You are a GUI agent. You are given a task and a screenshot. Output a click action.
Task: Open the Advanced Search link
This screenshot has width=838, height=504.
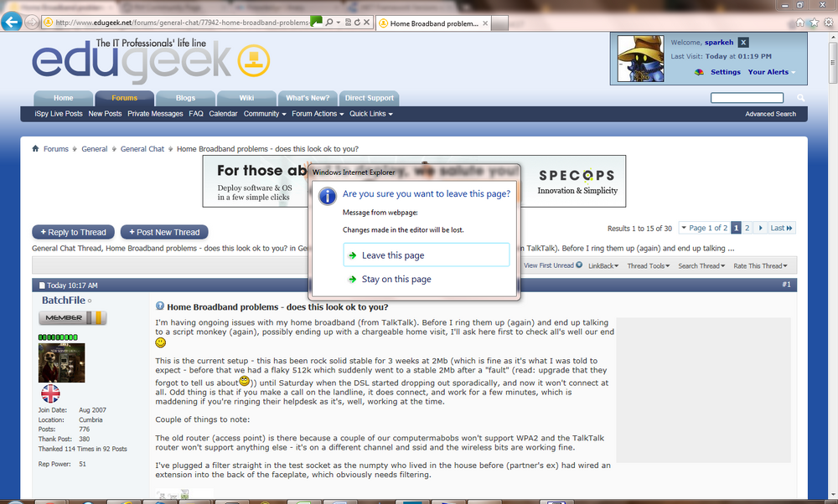click(x=771, y=114)
